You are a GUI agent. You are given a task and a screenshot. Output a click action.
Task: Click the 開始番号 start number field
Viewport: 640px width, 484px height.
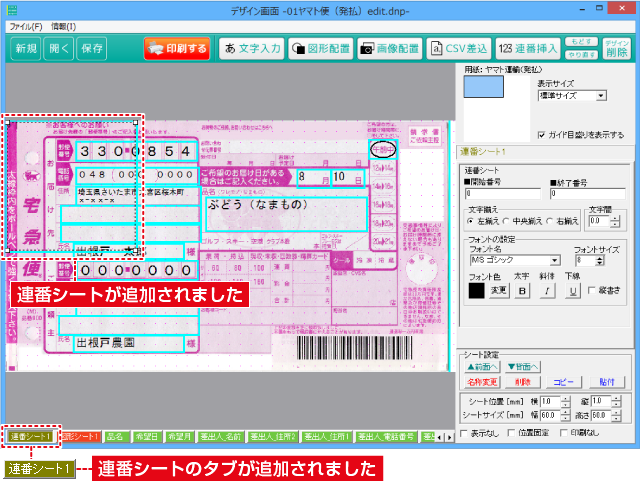tap(502, 193)
